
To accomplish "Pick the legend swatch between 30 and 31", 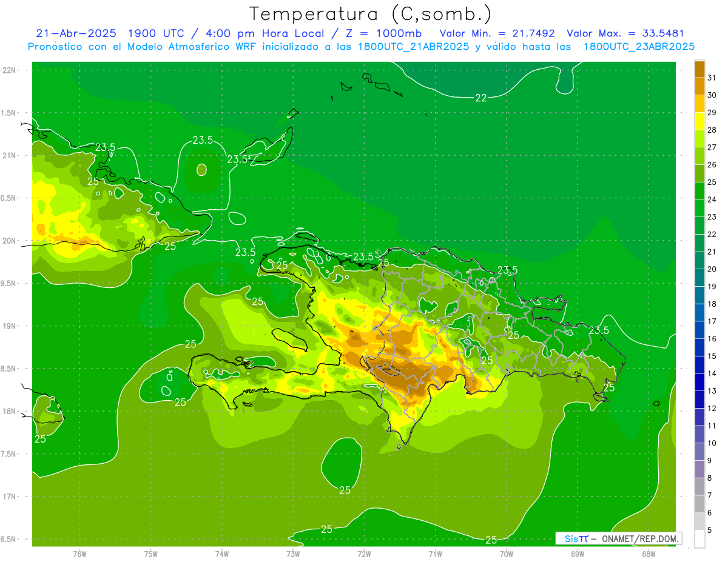I will [699, 87].
